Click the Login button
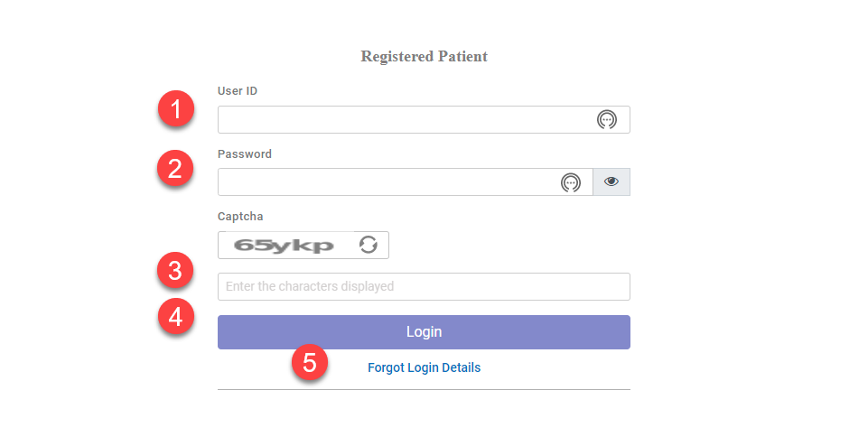The image size is (868, 446). (424, 332)
